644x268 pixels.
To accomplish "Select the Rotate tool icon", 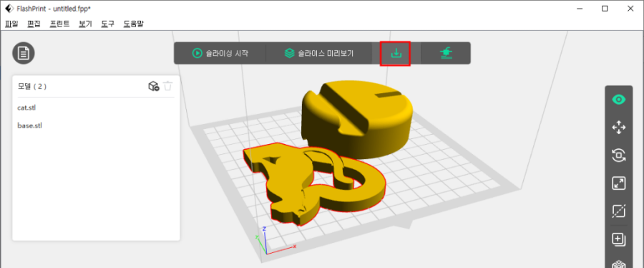I will [x=618, y=155].
